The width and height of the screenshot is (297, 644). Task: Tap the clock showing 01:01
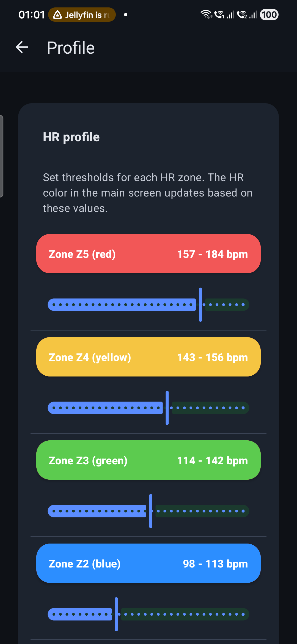(32, 14)
